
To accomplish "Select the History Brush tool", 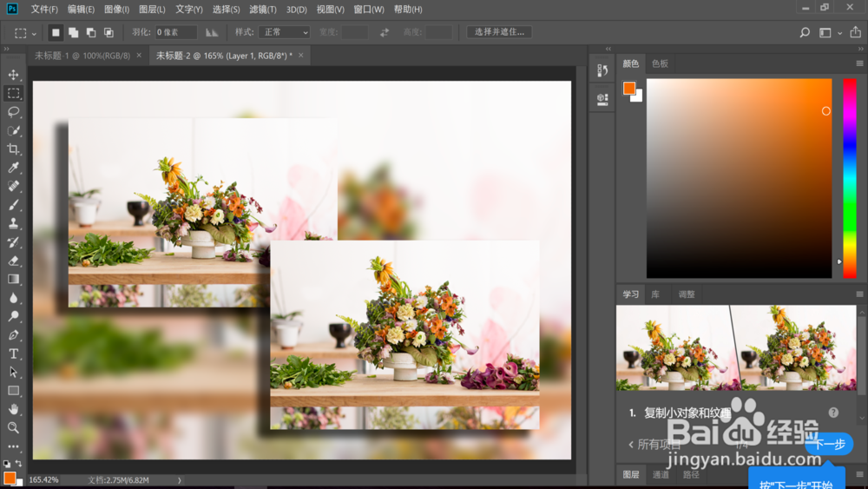I will pos(13,242).
